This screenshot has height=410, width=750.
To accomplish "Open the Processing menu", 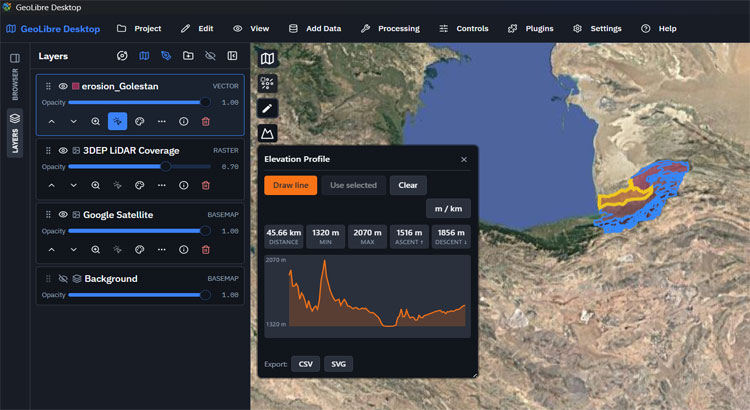I will (x=390, y=29).
